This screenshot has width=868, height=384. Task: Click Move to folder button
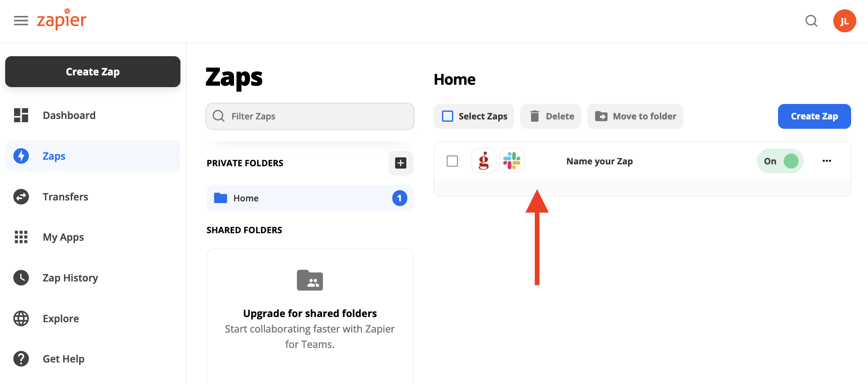tap(635, 116)
